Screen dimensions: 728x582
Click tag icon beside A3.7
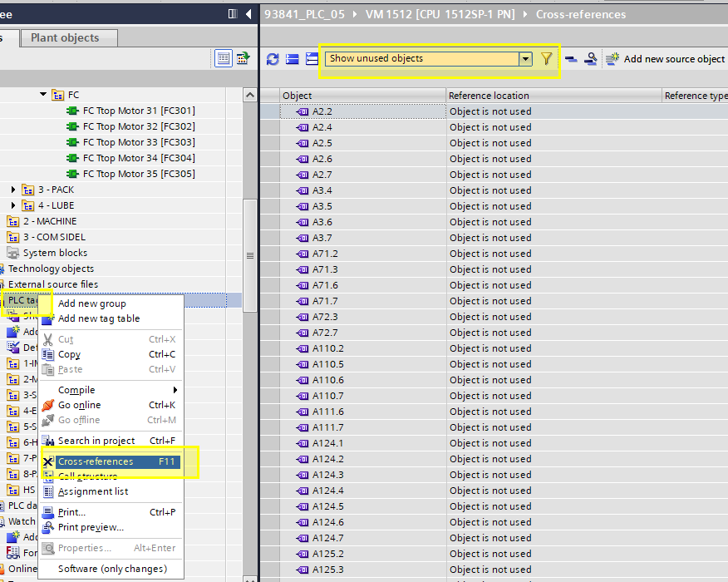tap(303, 238)
